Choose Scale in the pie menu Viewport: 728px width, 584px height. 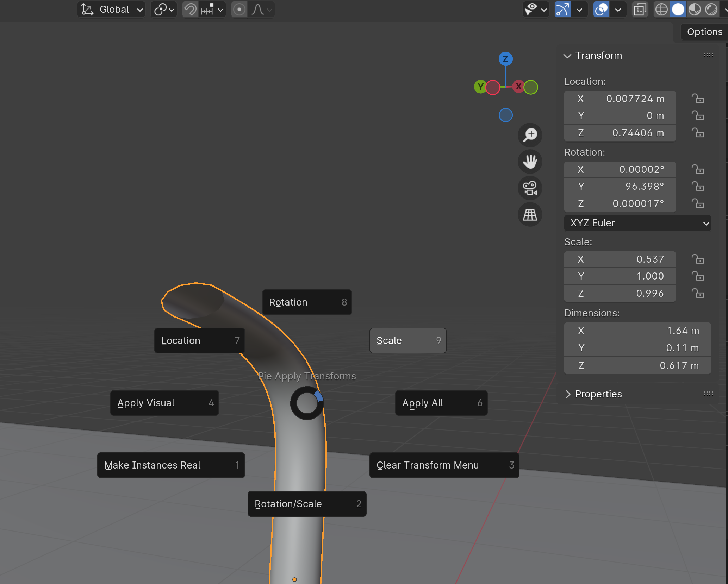tap(408, 340)
